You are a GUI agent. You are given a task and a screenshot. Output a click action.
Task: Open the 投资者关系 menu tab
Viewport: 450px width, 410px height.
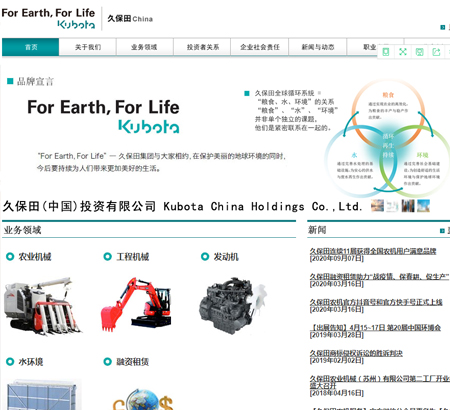[203, 47]
